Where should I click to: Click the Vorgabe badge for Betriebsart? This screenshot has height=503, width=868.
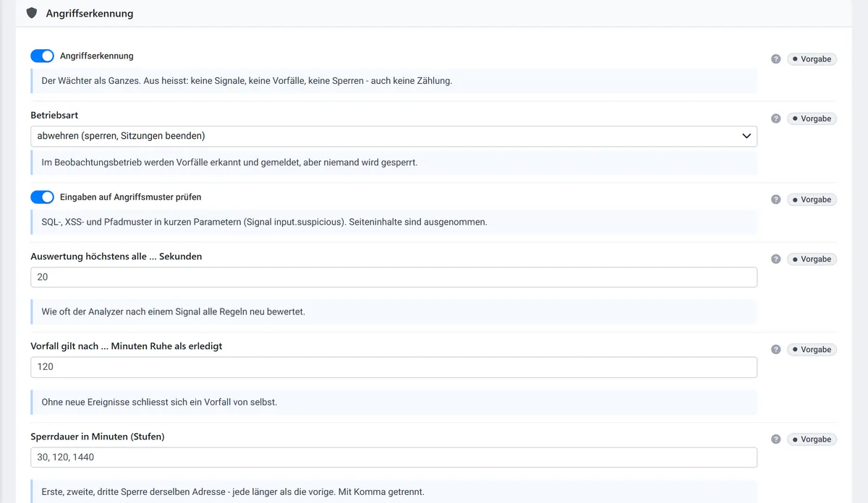pyautogui.click(x=812, y=119)
